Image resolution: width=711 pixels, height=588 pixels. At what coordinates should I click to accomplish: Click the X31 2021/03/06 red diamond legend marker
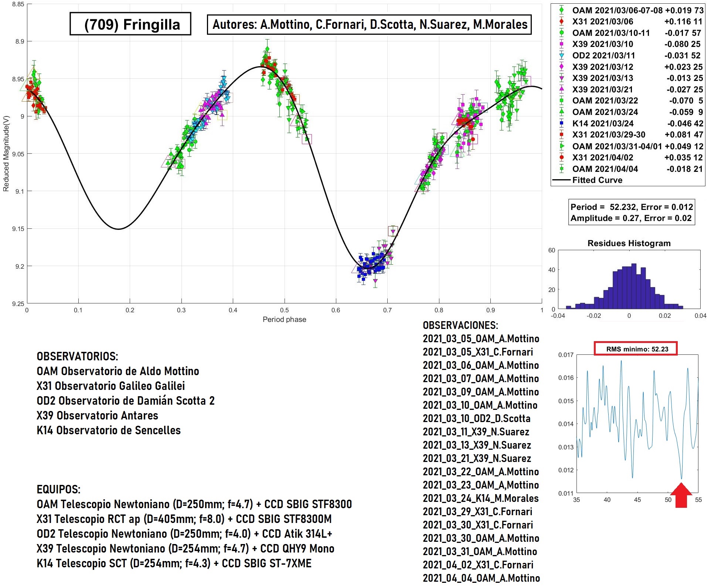coord(562,21)
